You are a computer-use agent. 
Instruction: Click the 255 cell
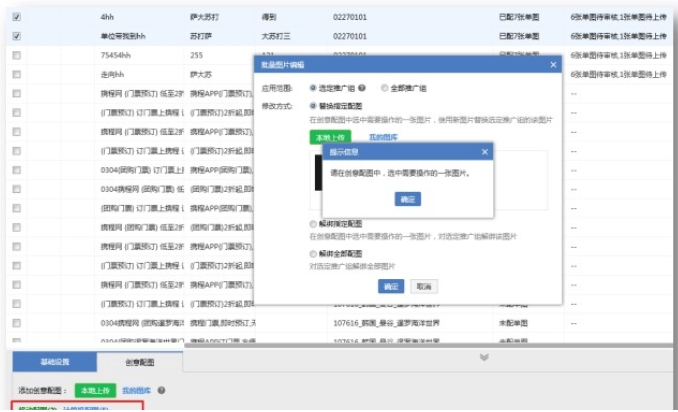pyautogui.click(x=196, y=55)
